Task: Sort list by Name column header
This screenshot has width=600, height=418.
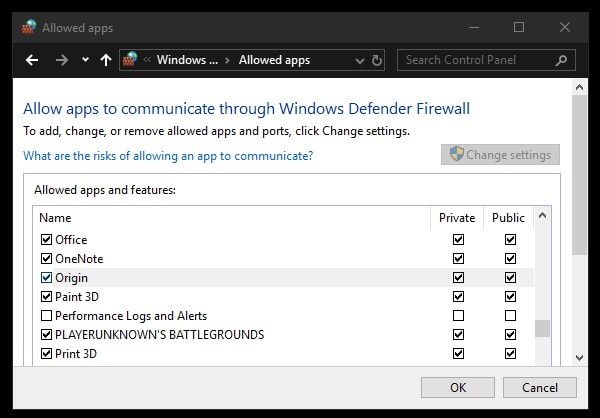Action: 55,218
